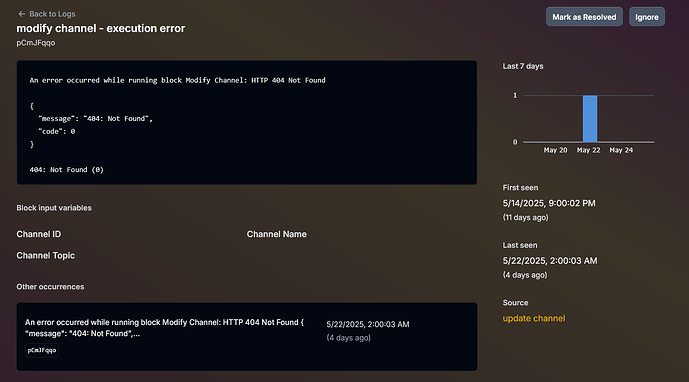Click the modify channel execution error heading
689x382 pixels.
(x=101, y=29)
